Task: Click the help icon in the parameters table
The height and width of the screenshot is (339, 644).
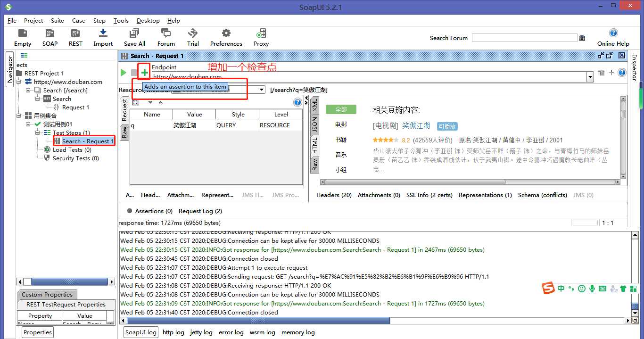Action: (297, 102)
